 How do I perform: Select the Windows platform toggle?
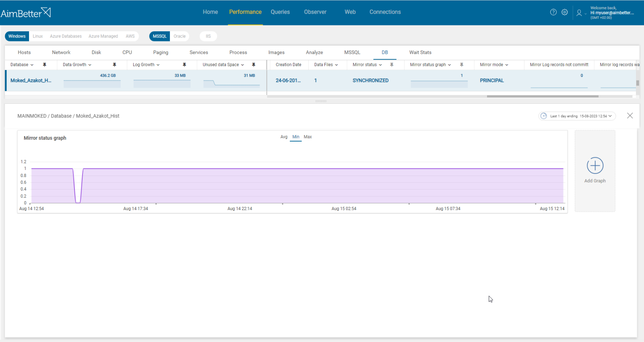point(17,36)
